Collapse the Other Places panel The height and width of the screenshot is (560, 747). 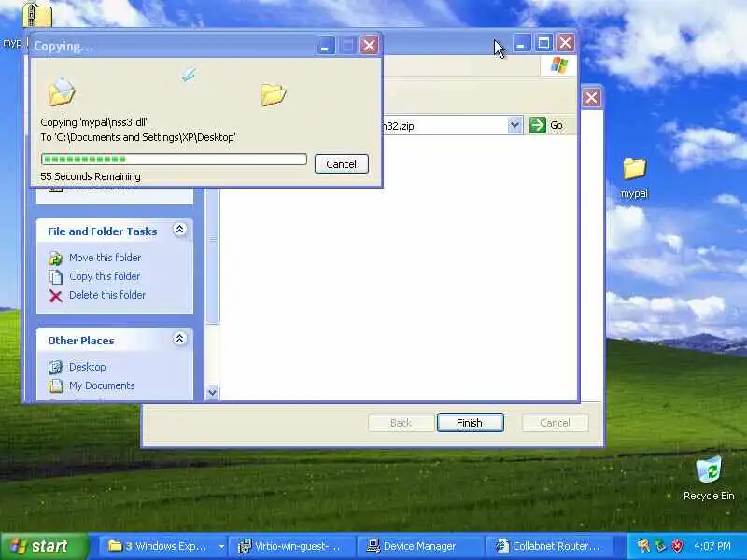click(x=179, y=339)
